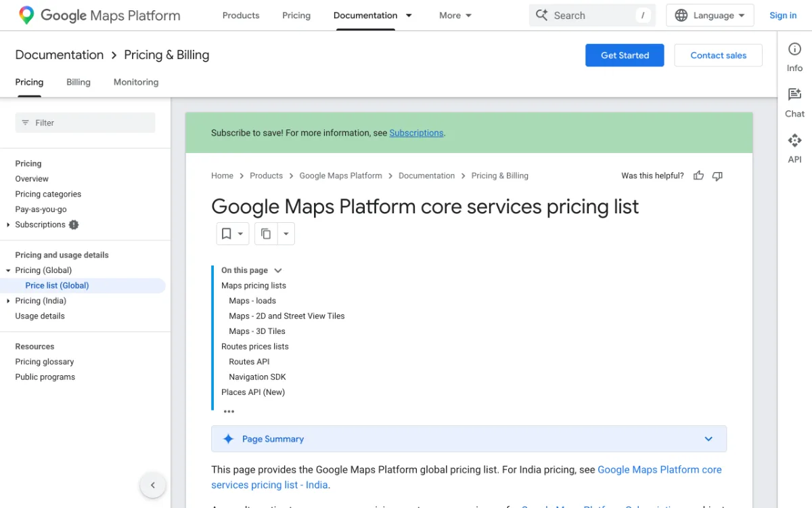The height and width of the screenshot is (508, 812).
Task: Click the Subscriptions badge icon
Action: click(x=74, y=225)
